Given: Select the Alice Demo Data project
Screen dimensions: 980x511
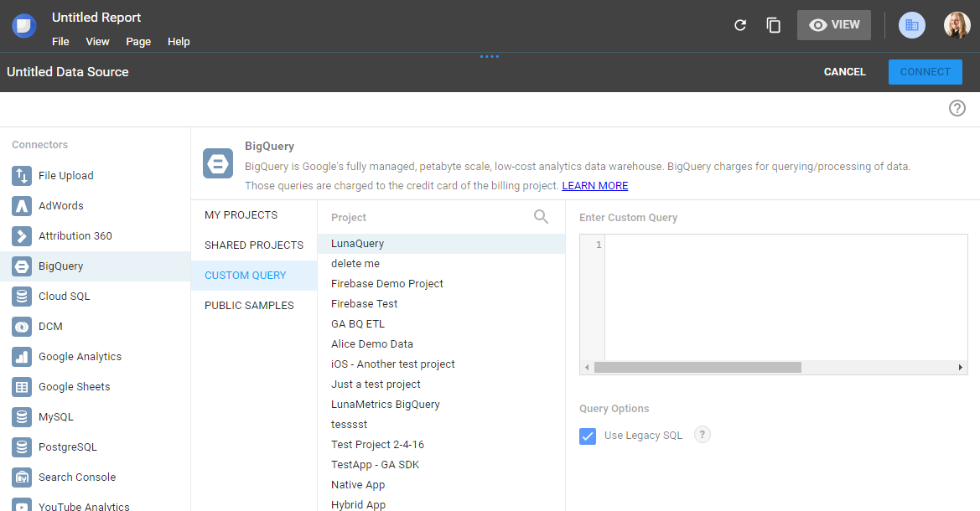Looking at the screenshot, I should 441,343.
